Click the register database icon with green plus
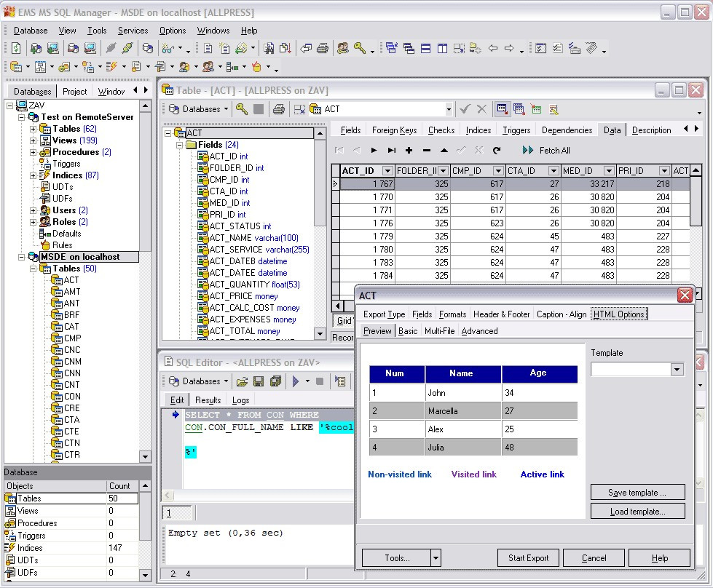The height and width of the screenshot is (588, 713). (x=36, y=48)
